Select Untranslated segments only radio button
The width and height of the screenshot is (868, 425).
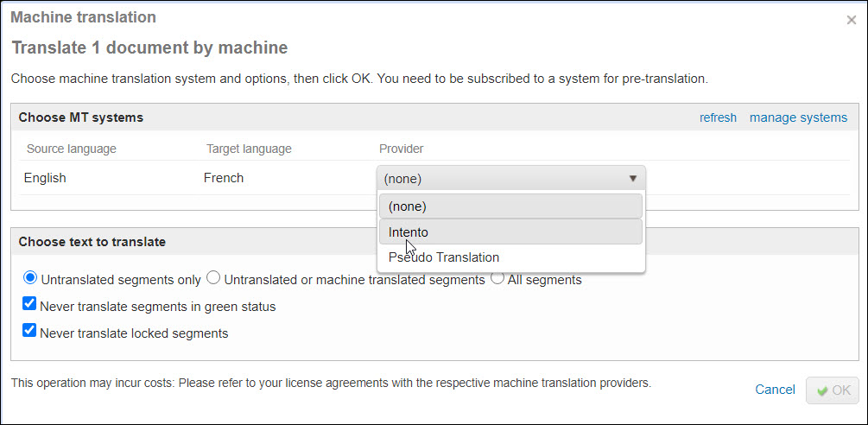coord(30,278)
